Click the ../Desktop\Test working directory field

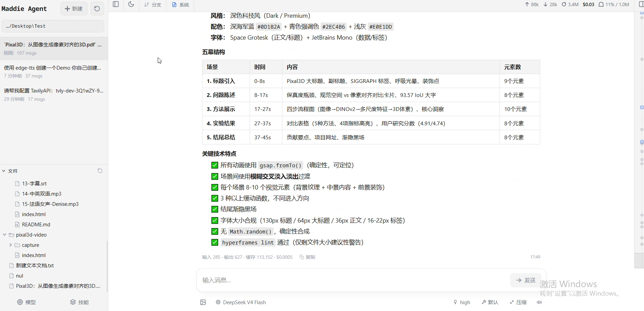click(53, 26)
